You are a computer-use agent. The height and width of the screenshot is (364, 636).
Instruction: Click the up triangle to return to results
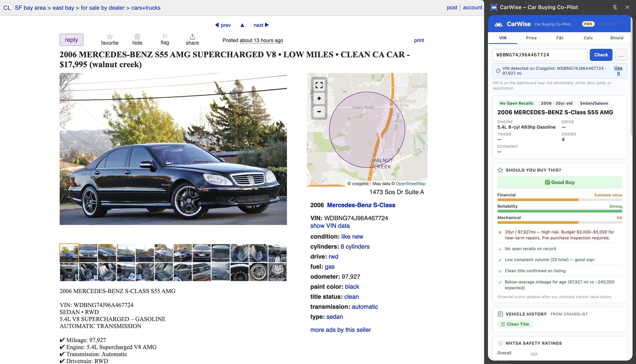pyautogui.click(x=242, y=25)
